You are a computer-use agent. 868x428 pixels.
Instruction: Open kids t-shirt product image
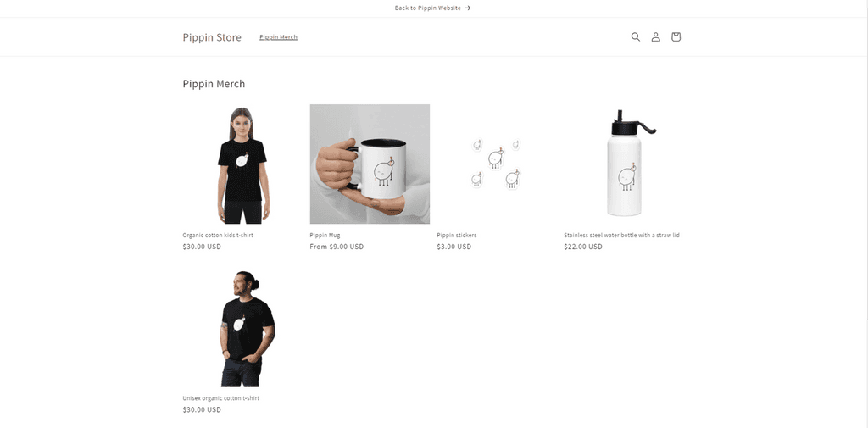pyautogui.click(x=242, y=164)
